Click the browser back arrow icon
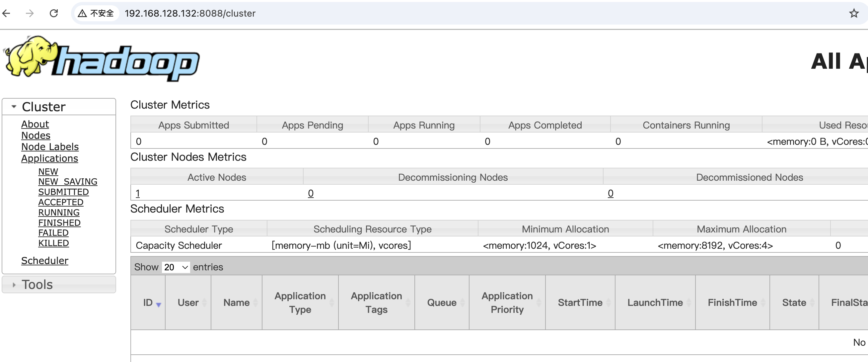 coord(6,13)
